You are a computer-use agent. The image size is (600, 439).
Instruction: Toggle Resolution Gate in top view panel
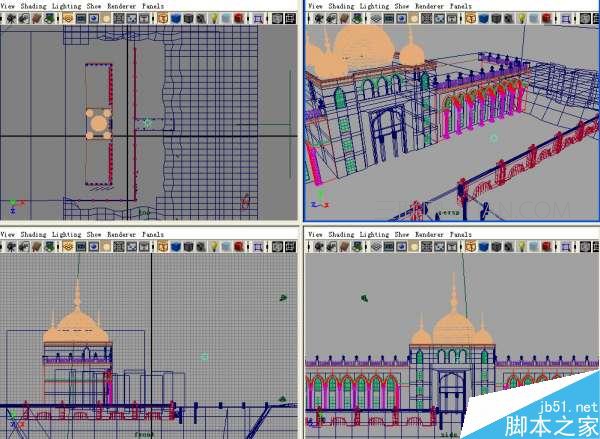click(94, 18)
